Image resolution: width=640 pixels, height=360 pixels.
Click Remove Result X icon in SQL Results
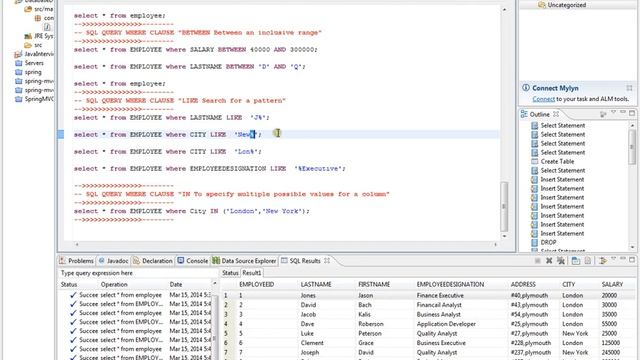point(549,261)
